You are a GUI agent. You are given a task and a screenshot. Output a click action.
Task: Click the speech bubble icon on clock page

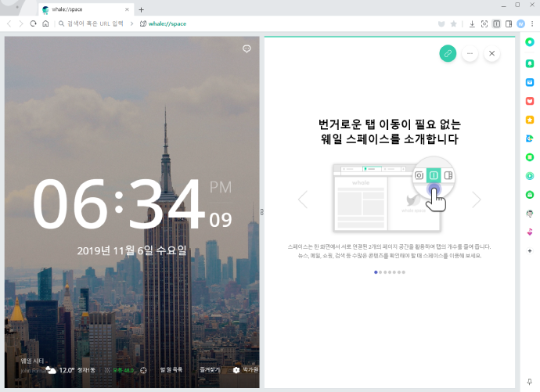(x=247, y=49)
